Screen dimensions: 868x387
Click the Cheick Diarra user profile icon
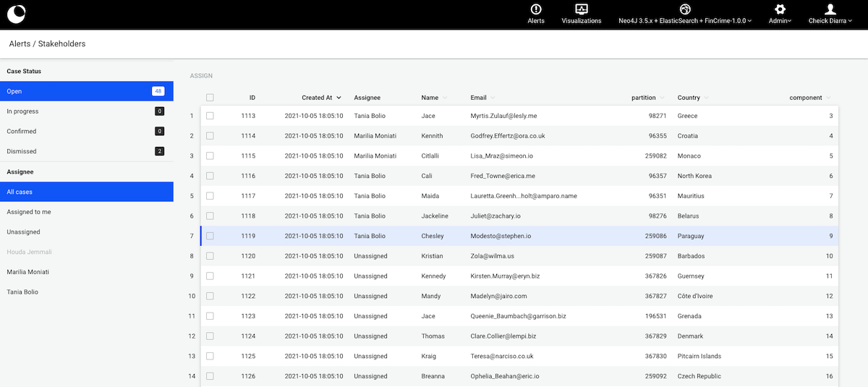tap(830, 9)
